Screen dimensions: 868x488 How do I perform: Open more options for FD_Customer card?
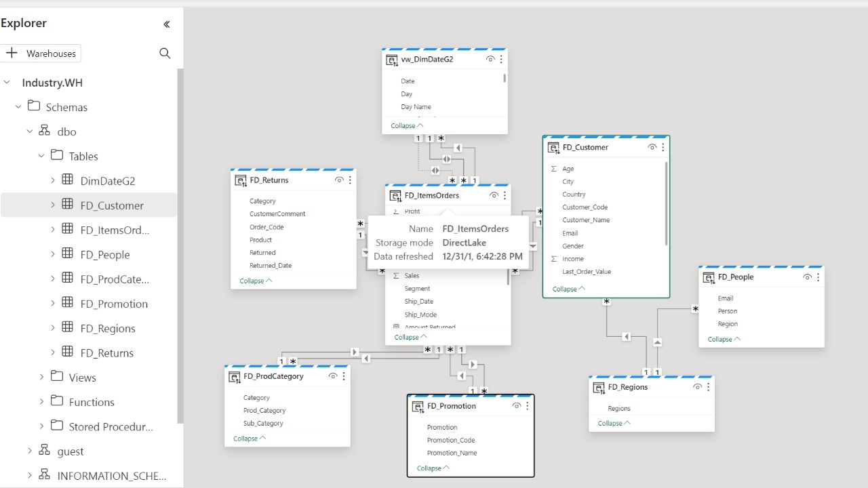tap(663, 147)
